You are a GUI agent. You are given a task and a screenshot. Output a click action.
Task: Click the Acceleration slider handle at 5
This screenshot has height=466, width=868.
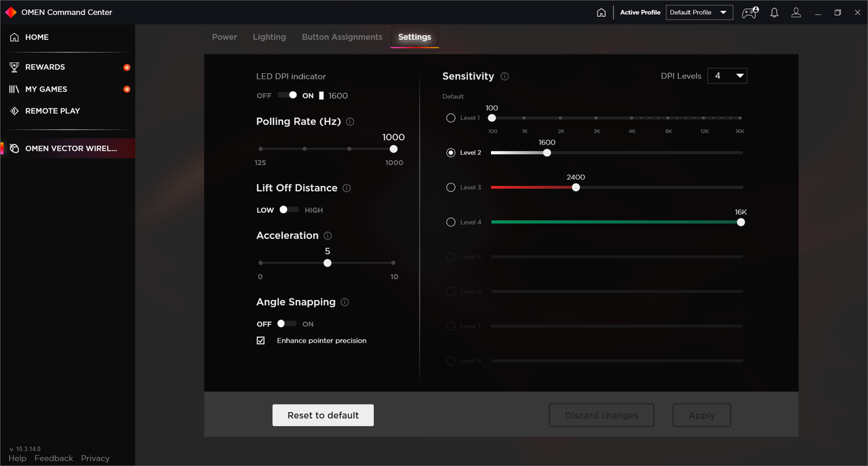tap(328, 263)
